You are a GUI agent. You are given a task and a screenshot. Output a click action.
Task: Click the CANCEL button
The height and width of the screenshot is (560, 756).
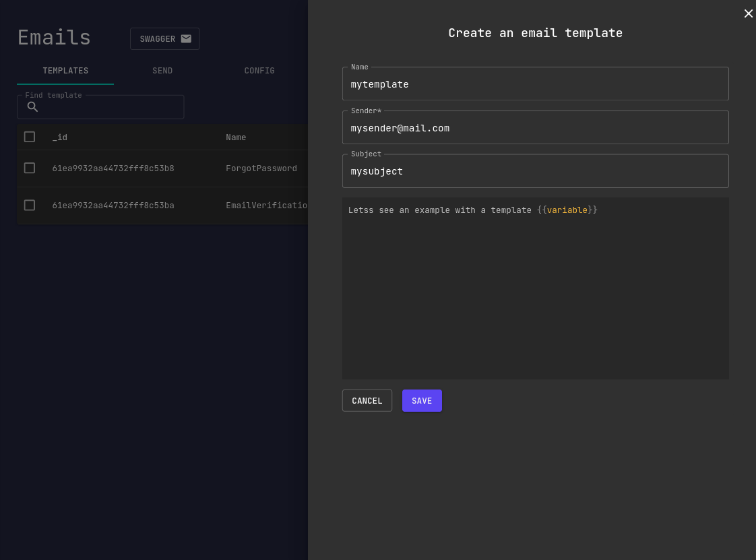pos(367,401)
